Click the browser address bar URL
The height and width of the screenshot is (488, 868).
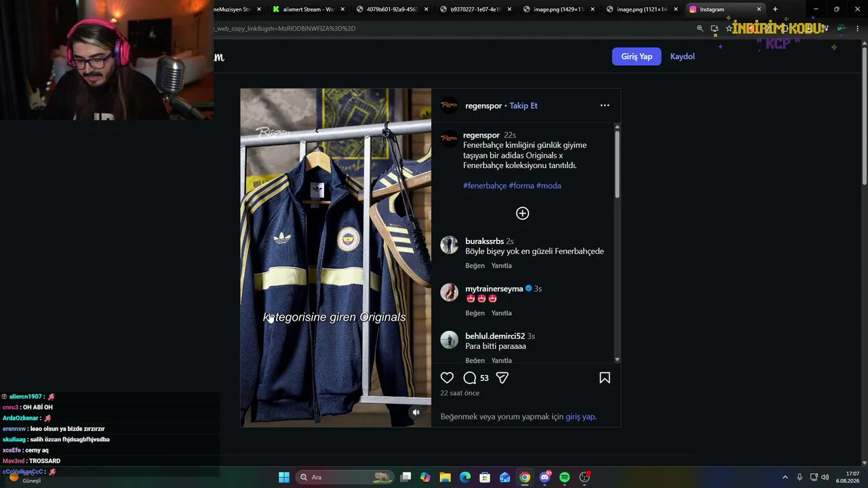pyautogui.click(x=285, y=28)
